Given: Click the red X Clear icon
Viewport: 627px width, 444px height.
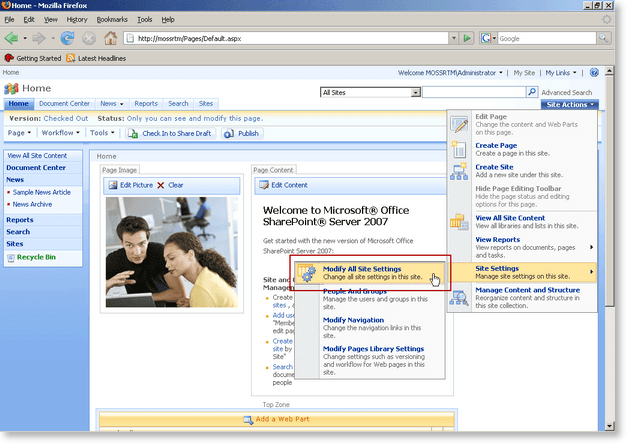Looking at the screenshot, I should (161, 185).
